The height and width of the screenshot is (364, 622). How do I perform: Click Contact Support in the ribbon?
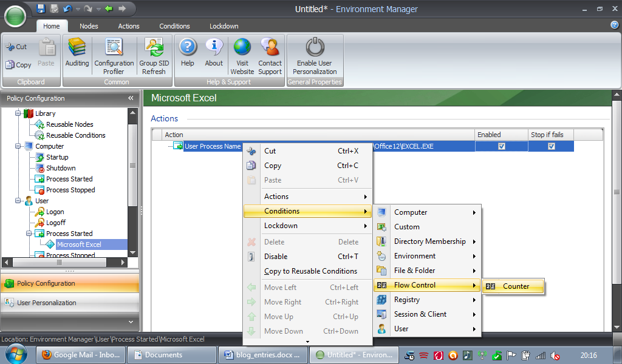coord(270,56)
